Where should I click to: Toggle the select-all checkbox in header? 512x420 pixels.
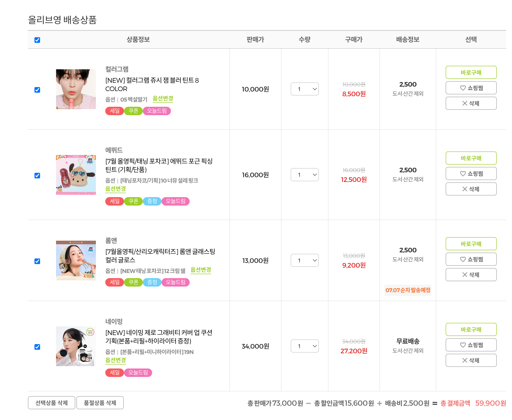click(x=37, y=40)
